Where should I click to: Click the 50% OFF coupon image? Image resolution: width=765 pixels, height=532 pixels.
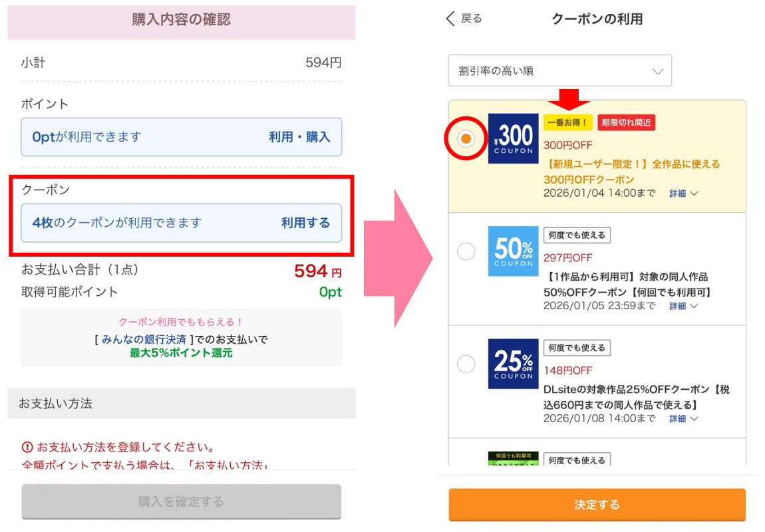(513, 251)
